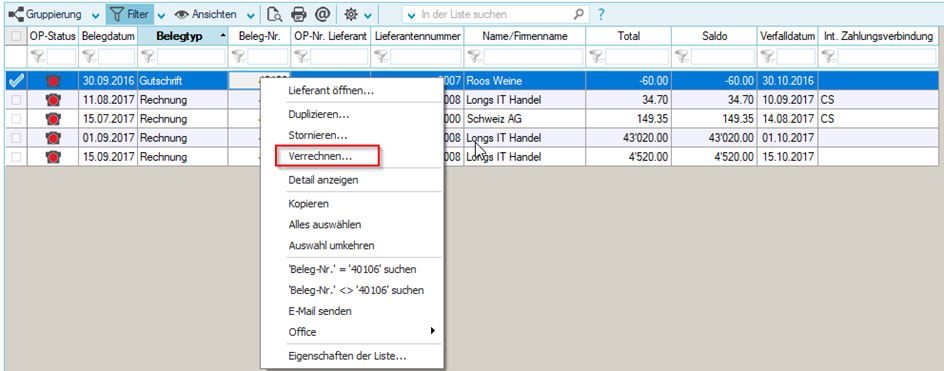Open the help question mark icon

click(x=600, y=14)
